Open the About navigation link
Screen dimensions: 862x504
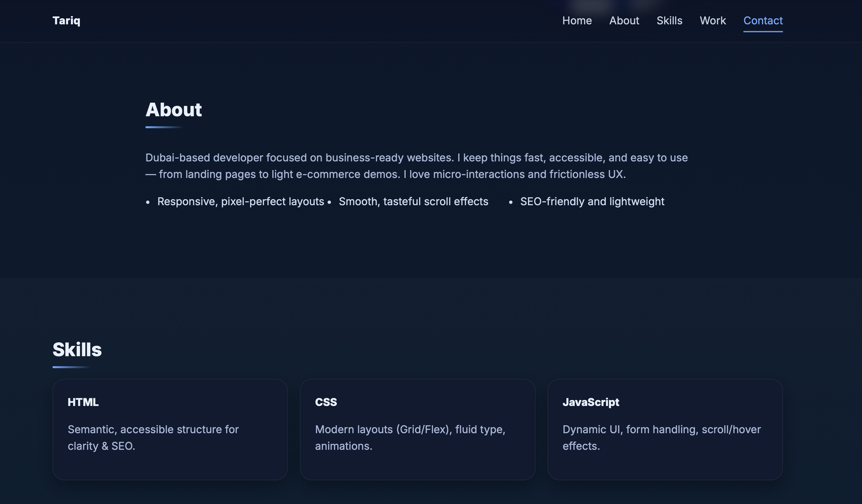[x=624, y=20]
